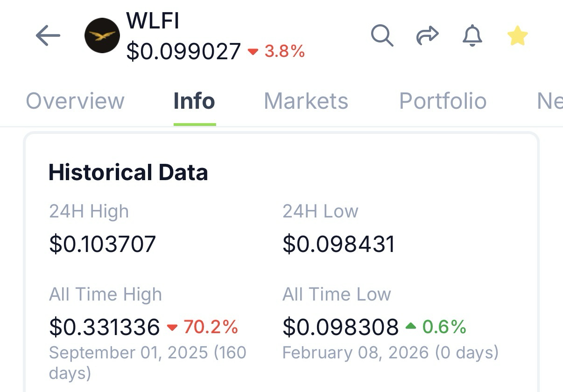This screenshot has width=563, height=392.
Task: Tap the All Time High value $0.331336
Action: 105,327
